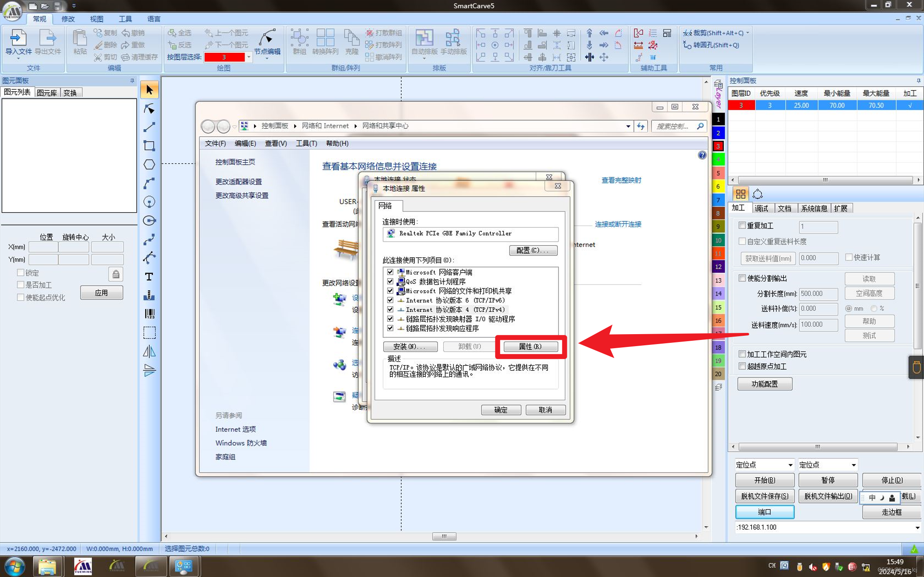Click the Crop (裁剪) tool icon

pyautogui.click(x=687, y=33)
